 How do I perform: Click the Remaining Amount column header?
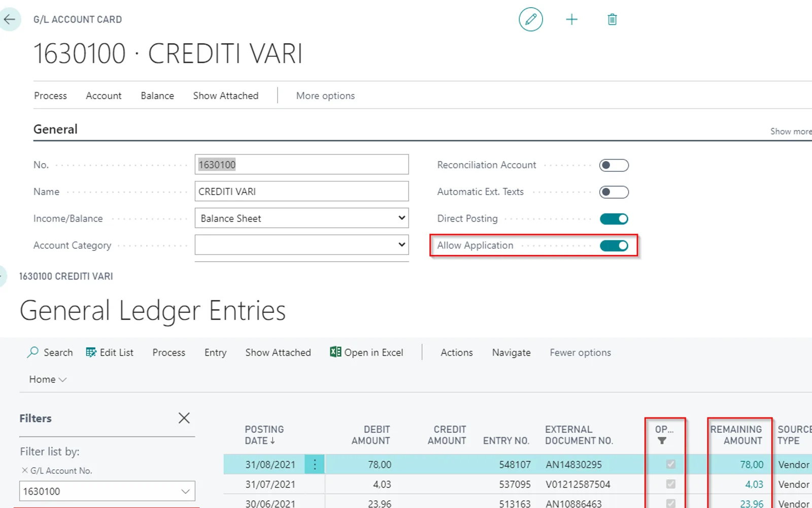(736, 435)
